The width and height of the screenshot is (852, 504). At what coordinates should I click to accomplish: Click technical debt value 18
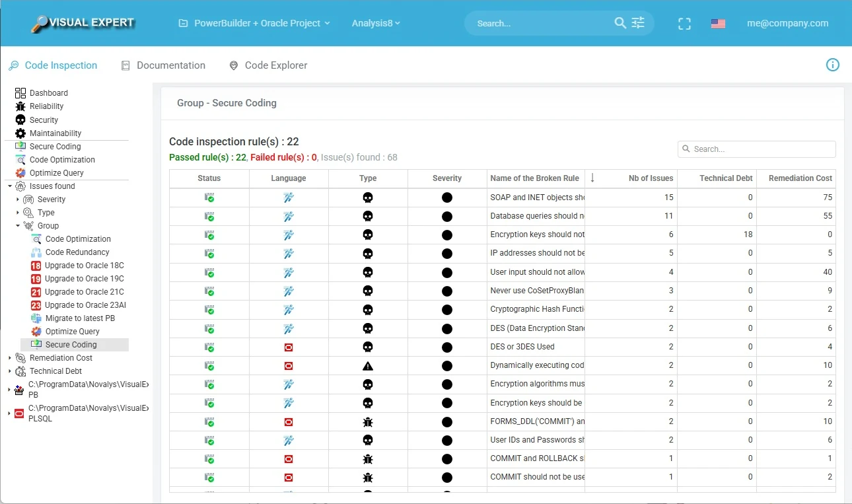[748, 234]
